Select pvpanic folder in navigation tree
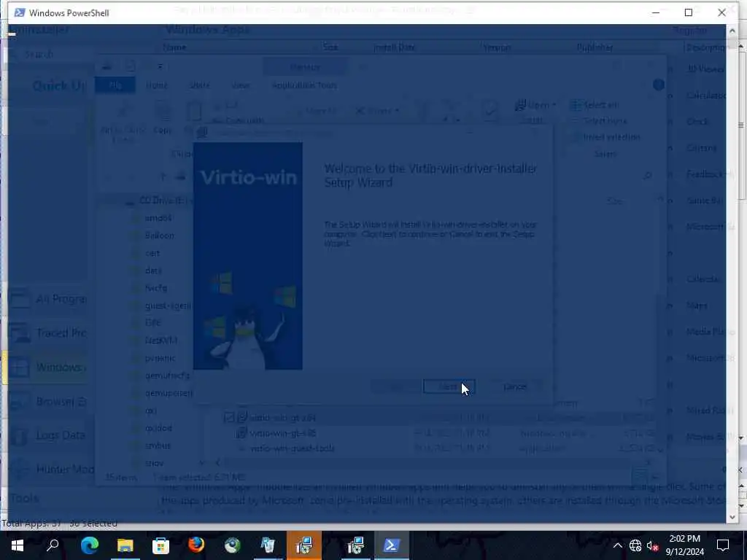 tap(160, 358)
